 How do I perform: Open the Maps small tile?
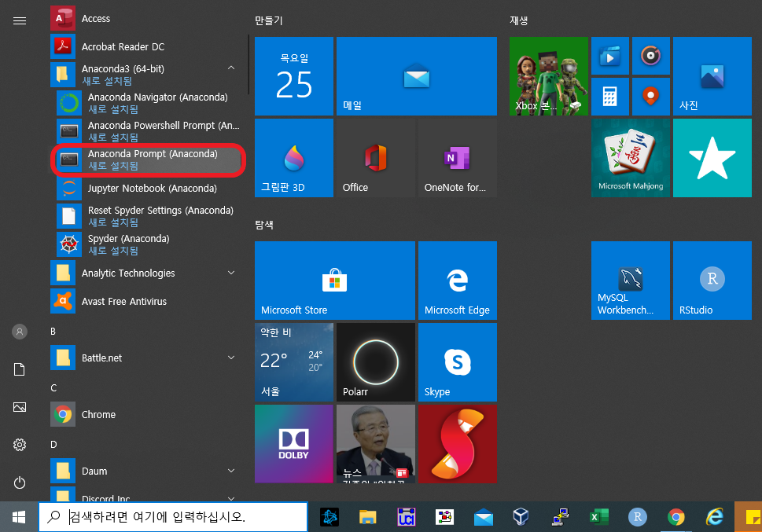click(x=650, y=97)
